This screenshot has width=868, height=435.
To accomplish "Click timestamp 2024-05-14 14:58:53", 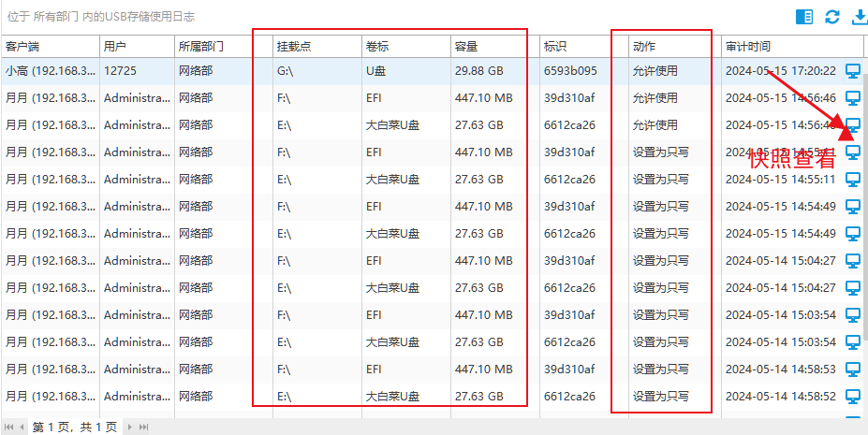I will 781,369.
